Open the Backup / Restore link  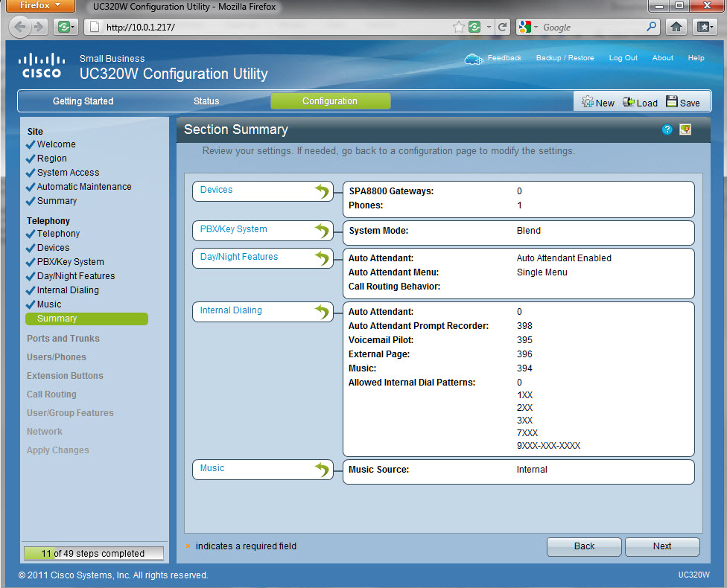(x=565, y=58)
